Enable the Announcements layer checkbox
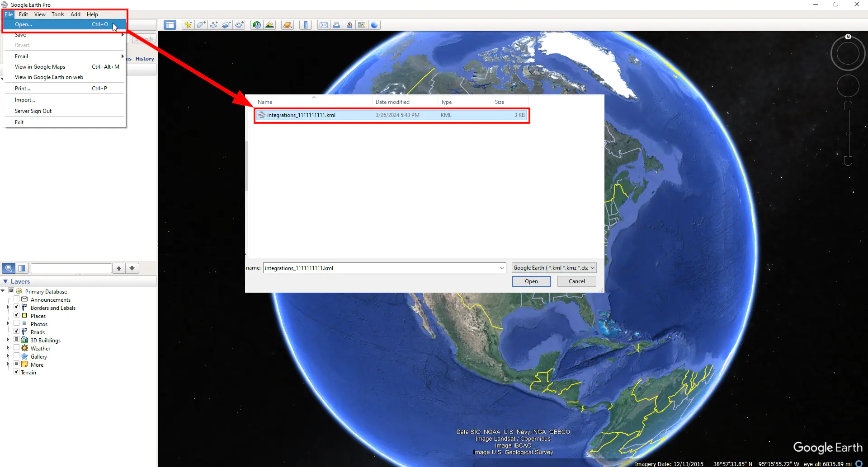Viewport: 868px width, 467px height. [x=17, y=299]
